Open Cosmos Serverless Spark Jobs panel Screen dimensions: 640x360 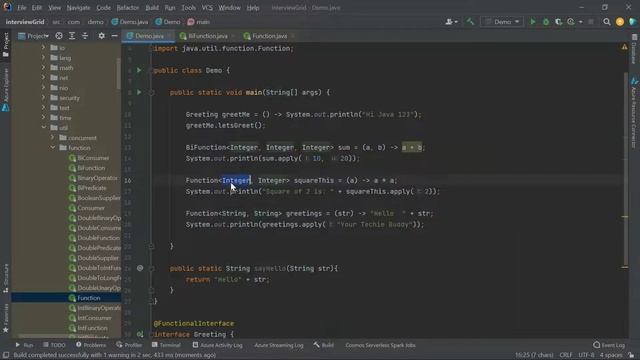click(380, 345)
